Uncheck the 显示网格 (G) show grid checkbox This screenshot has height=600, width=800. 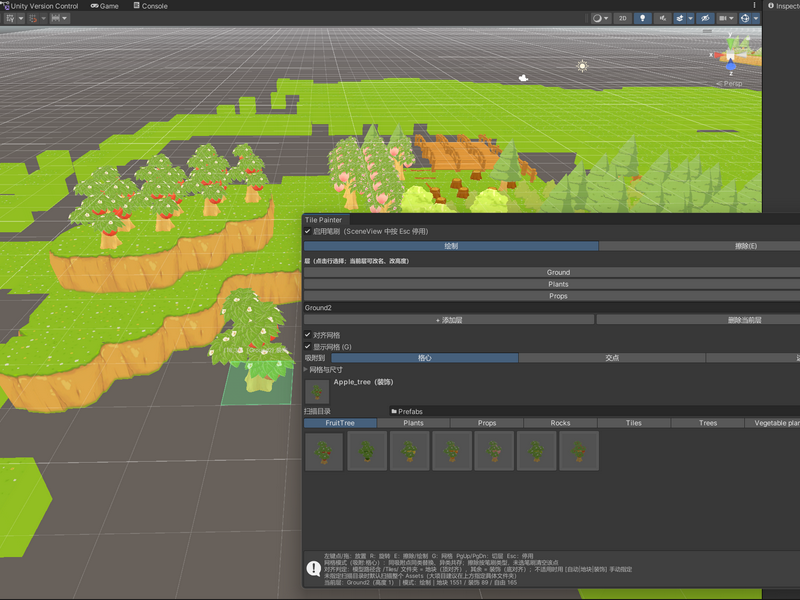point(308,346)
